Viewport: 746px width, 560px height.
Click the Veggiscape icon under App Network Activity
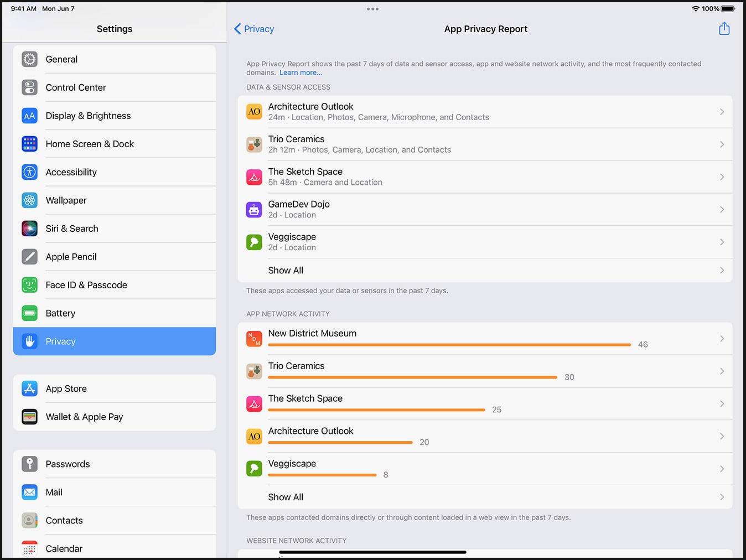click(254, 469)
